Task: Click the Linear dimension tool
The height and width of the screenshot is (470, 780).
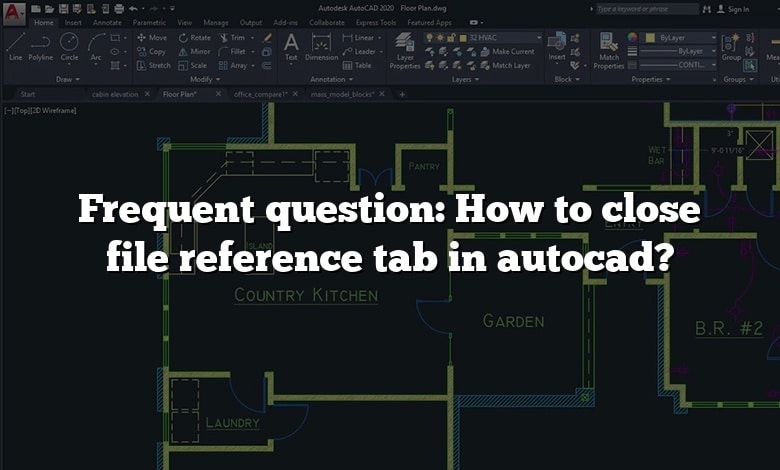Action: tap(358, 37)
